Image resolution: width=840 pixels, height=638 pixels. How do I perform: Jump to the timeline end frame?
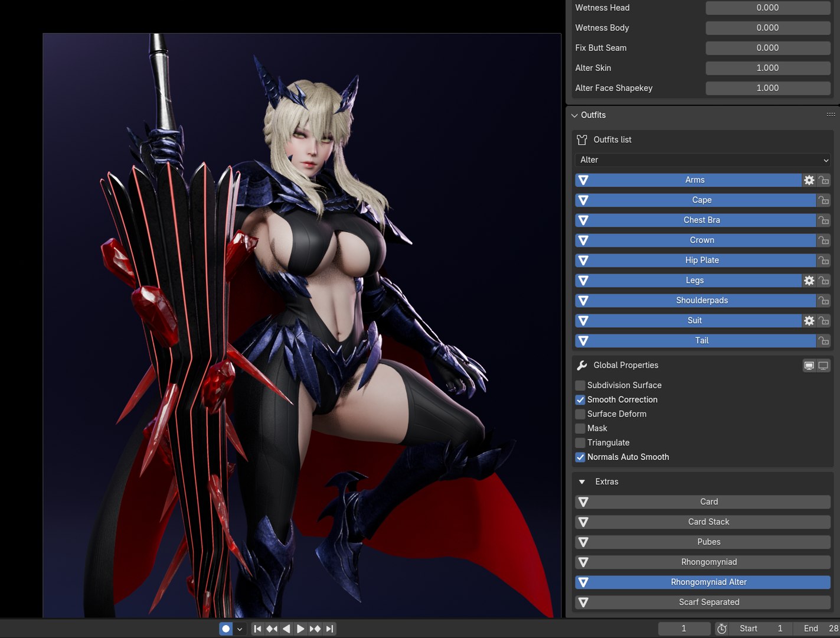329,629
